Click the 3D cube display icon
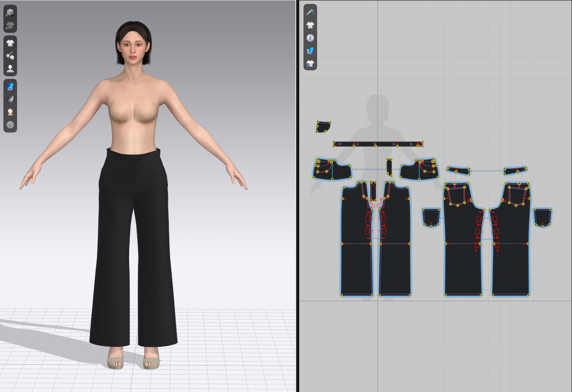The width and height of the screenshot is (572, 392). coord(10,13)
